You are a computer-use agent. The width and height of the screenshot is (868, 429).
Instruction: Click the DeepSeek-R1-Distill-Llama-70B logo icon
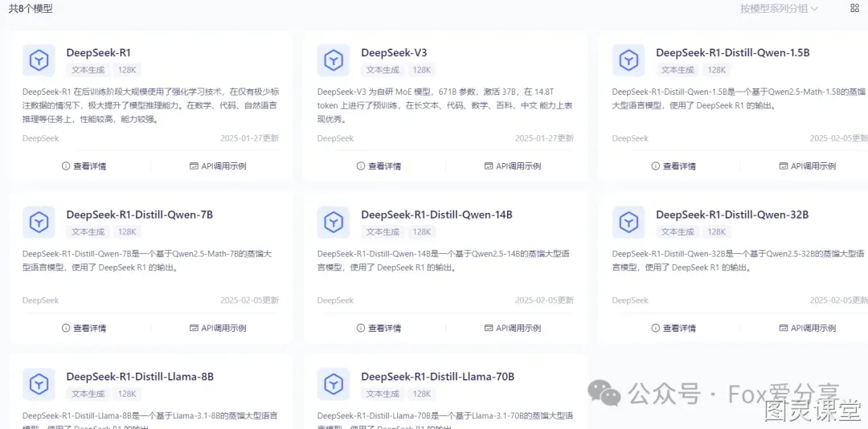click(x=334, y=383)
